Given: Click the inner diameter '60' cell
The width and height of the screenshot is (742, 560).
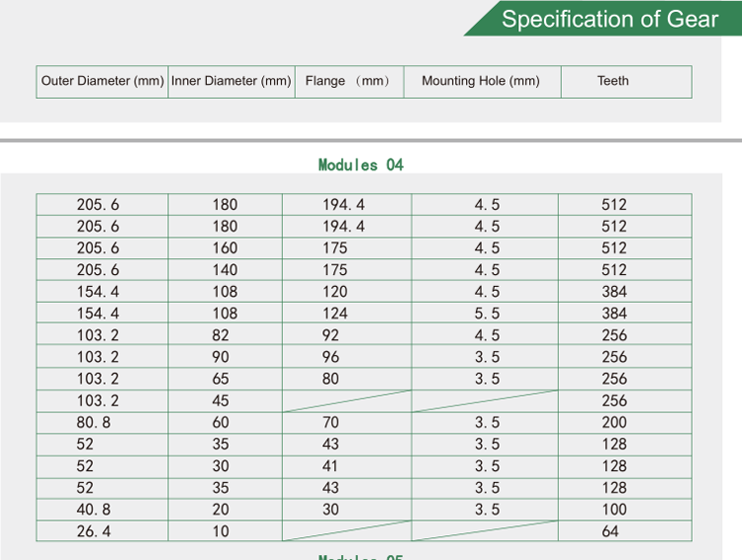Looking at the screenshot, I should point(226,422).
